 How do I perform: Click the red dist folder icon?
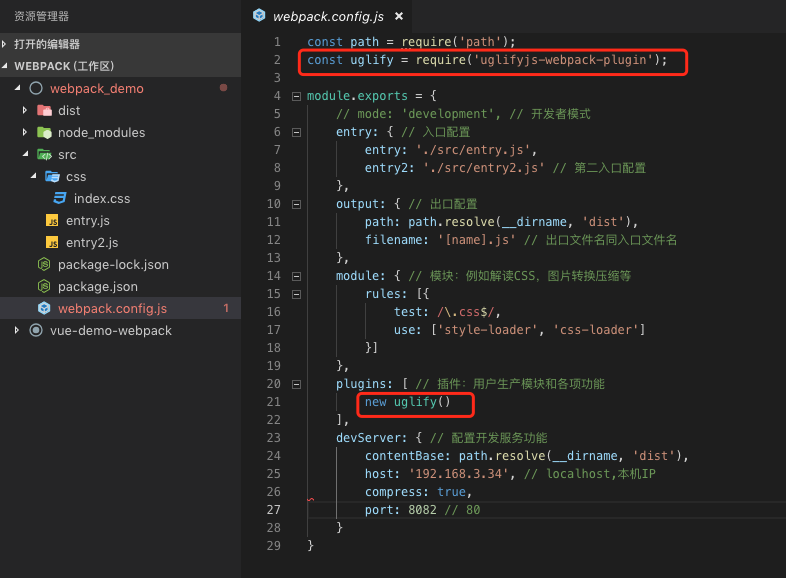pos(45,110)
